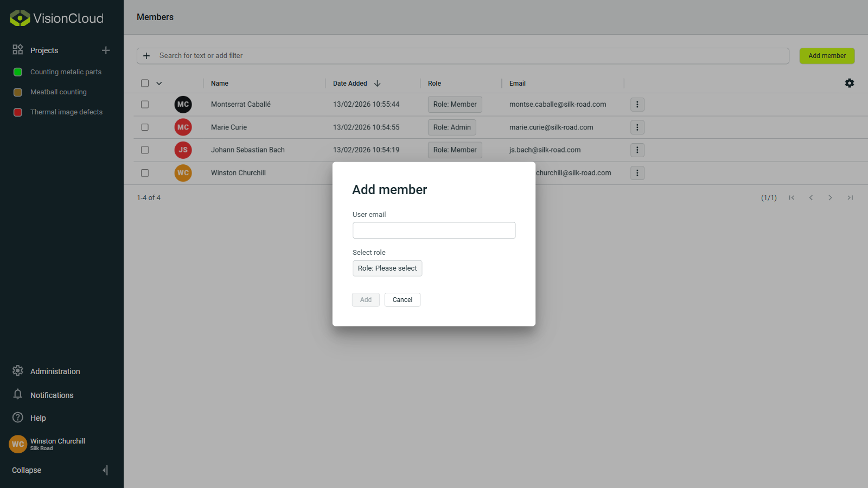The width and height of the screenshot is (868, 488).
Task: Toggle the select-all header checkbox
Action: pyautogui.click(x=145, y=84)
